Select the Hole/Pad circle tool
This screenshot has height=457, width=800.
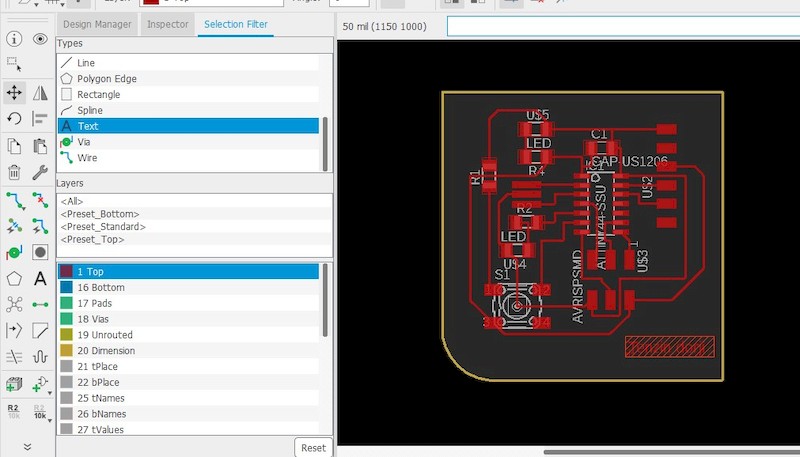pos(40,252)
